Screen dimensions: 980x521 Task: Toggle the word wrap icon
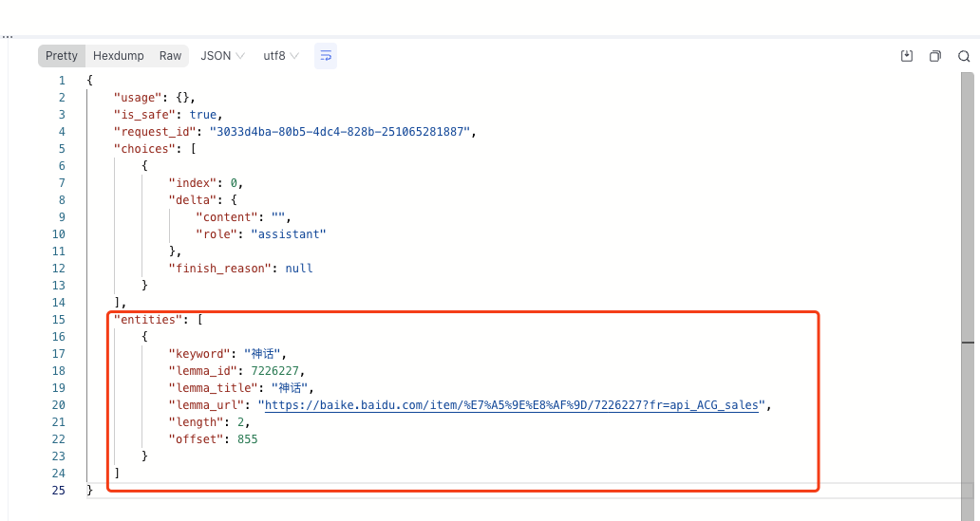tap(325, 56)
